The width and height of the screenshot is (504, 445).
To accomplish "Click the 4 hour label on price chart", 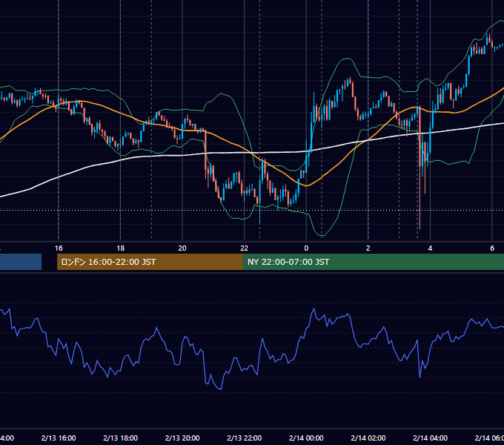I will pos(430,248).
